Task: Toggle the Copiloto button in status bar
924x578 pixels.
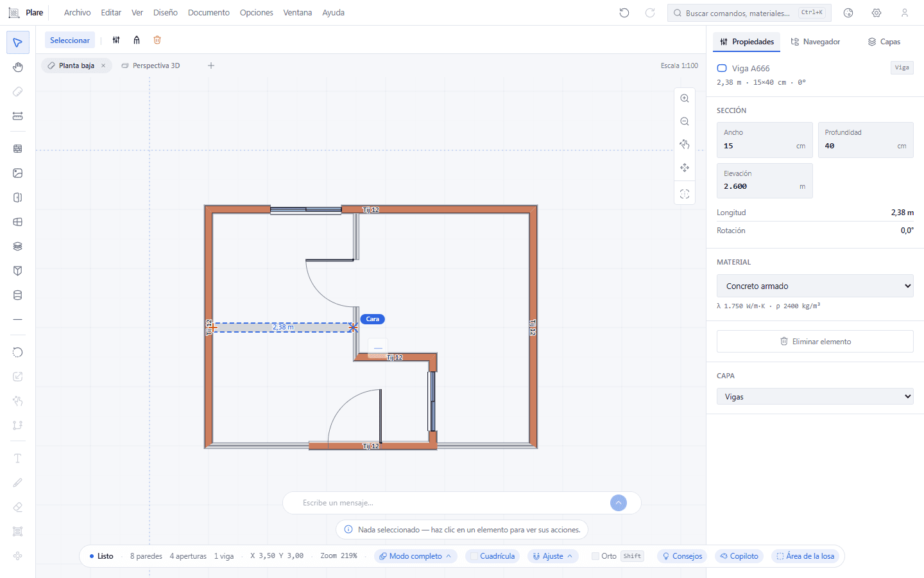Action: [x=739, y=556]
